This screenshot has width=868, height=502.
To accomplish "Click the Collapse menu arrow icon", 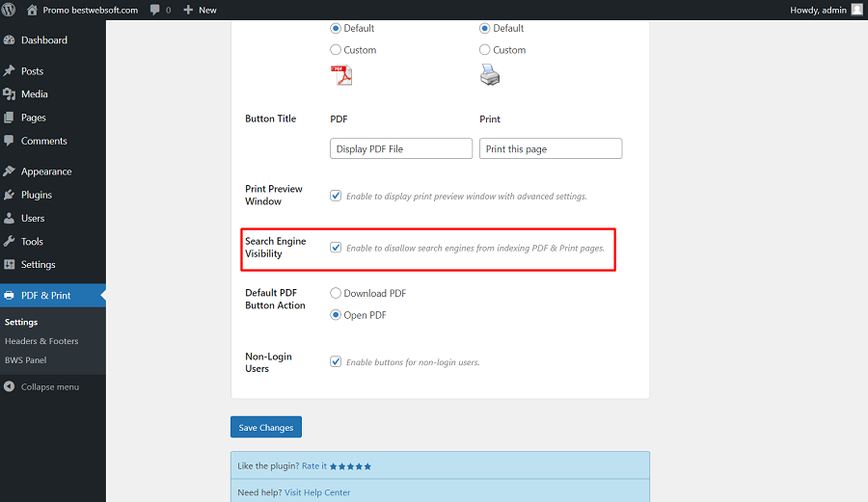I will pyautogui.click(x=10, y=386).
